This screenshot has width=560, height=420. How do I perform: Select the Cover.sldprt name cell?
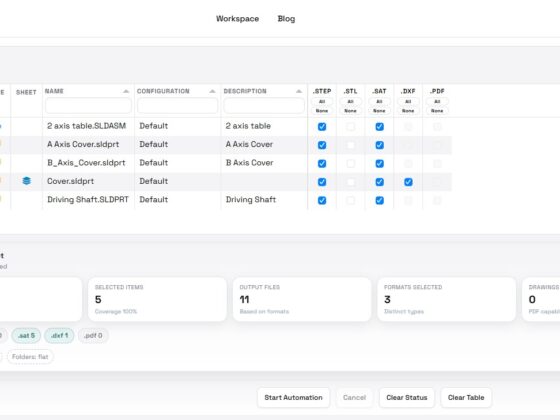pyautogui.click(x=89, y=181)
